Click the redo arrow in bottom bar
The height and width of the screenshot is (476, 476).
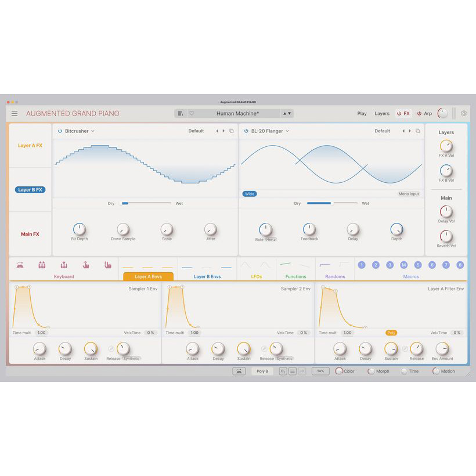(302, 372)
